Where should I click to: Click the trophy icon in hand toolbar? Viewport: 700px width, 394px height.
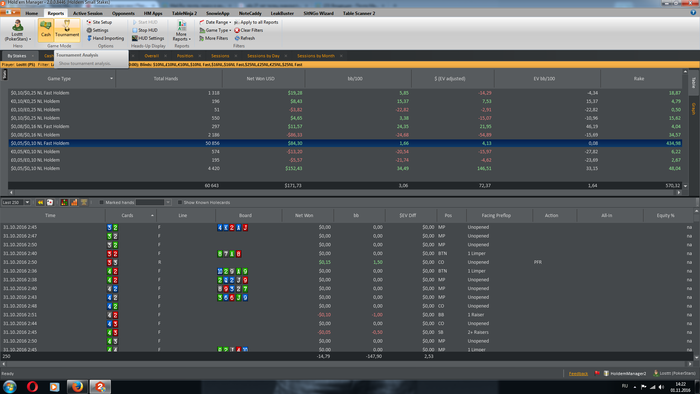pyautogui.click(x=84, y=202)
